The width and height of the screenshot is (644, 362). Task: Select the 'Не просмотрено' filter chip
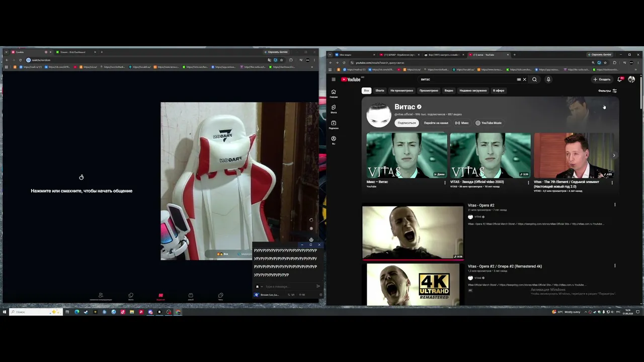401,90
